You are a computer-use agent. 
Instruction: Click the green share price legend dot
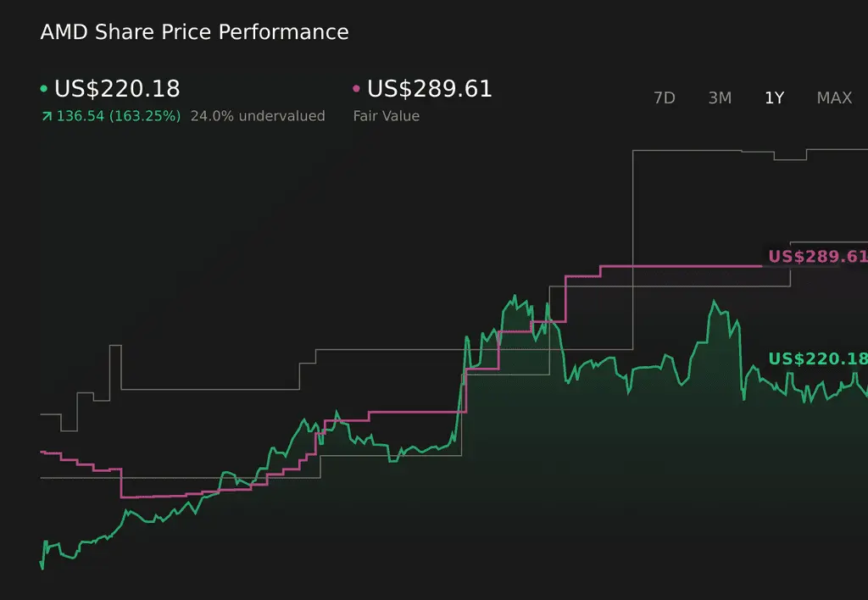(42, 88)
